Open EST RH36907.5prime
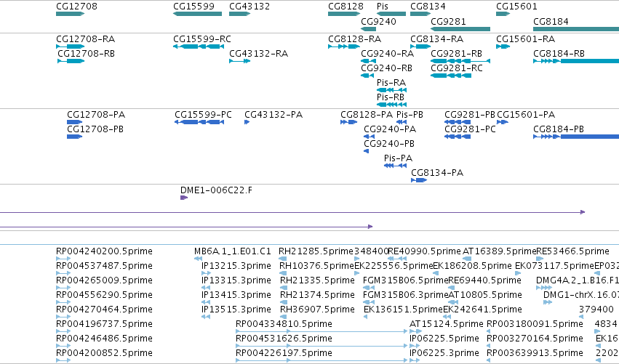Image resolution: width=619 pixels, height=364 pixels. (284, 317)
